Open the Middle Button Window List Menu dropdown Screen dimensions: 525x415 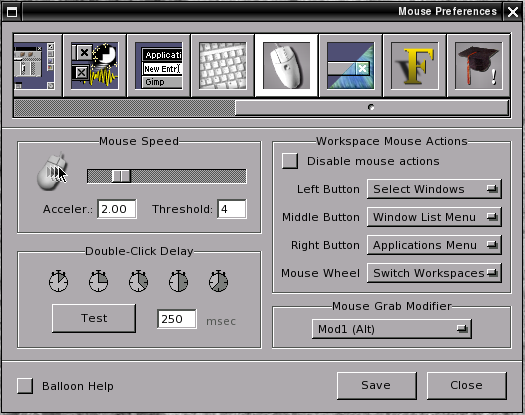pos(434,217)
